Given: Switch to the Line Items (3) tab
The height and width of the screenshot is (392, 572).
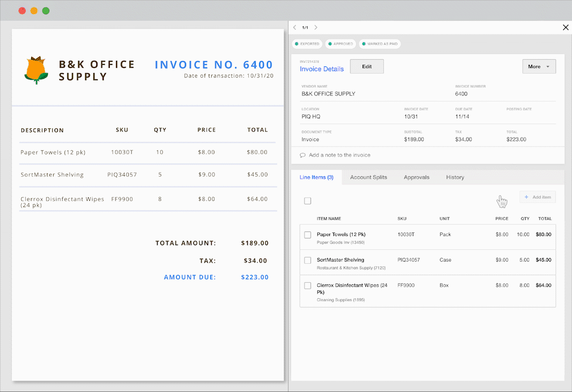Looking at the screenshot, I should coord(316,177).
